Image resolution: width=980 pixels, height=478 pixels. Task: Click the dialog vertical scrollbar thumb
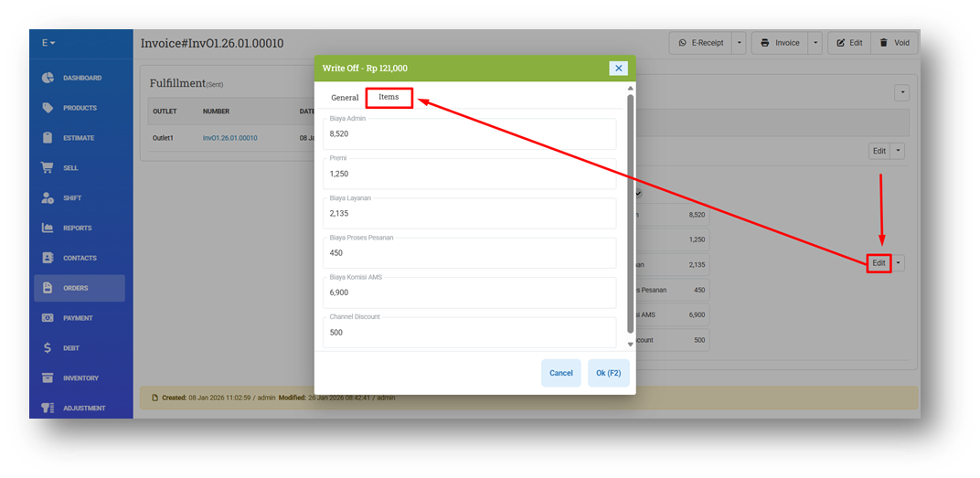pos(630,214)
